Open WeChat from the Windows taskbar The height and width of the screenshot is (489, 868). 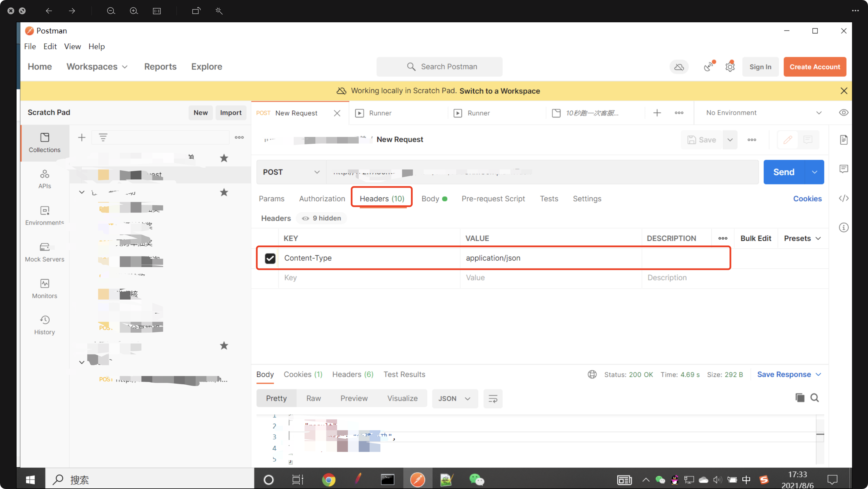(x=476, y=480)
